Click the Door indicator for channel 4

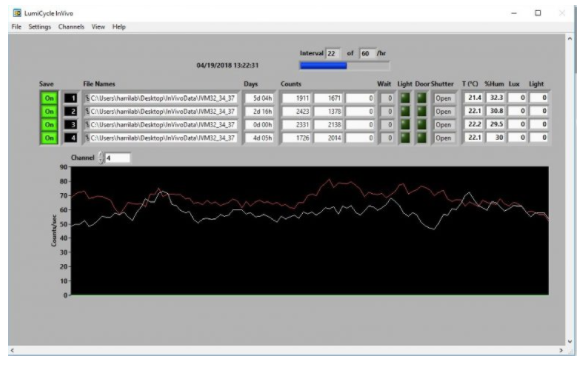422,138
